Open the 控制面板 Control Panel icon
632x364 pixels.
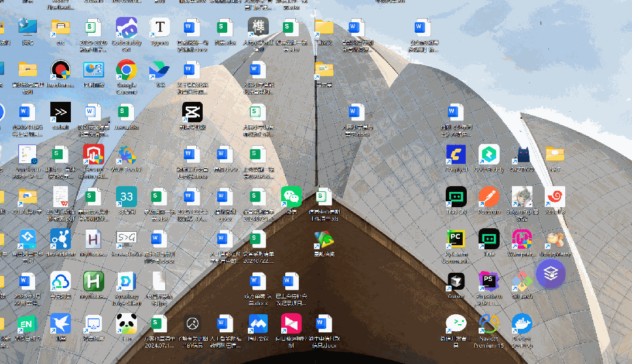pos(94,70)
